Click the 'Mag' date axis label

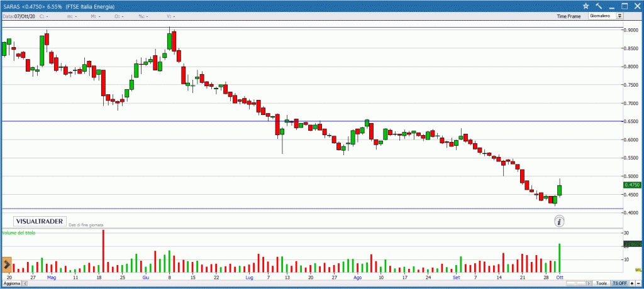(52, 278)
